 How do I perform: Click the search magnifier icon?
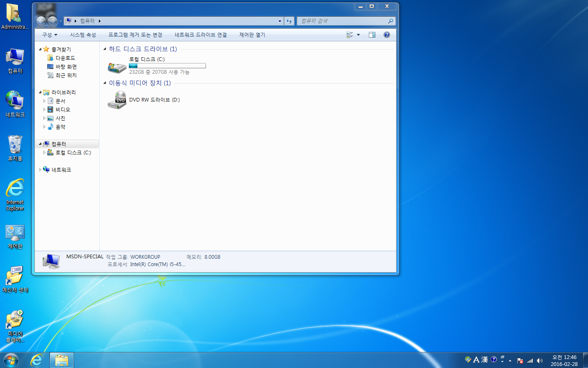[391, 21]
